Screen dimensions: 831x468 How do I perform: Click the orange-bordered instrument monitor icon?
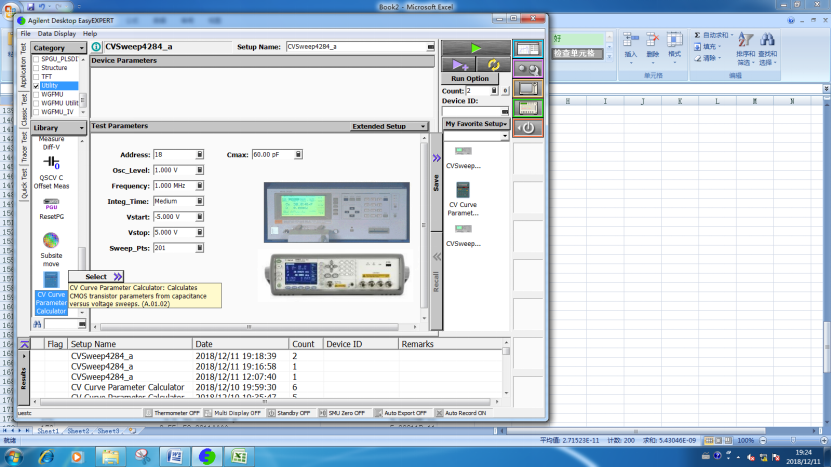[x=528, y=89]
